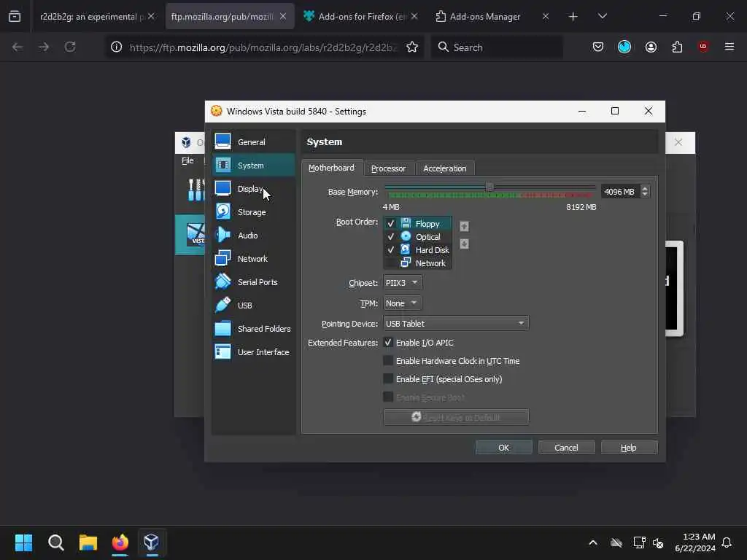The image size is (747, 560).
Task: Open File menu in VirtualBox Manager
Action: (187, 160)
